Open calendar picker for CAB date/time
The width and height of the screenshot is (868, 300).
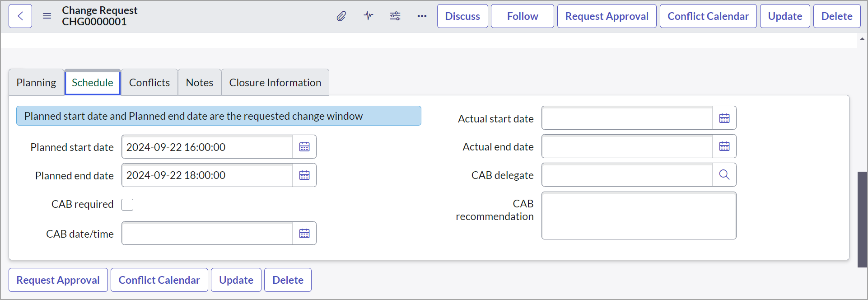[305, 234]
